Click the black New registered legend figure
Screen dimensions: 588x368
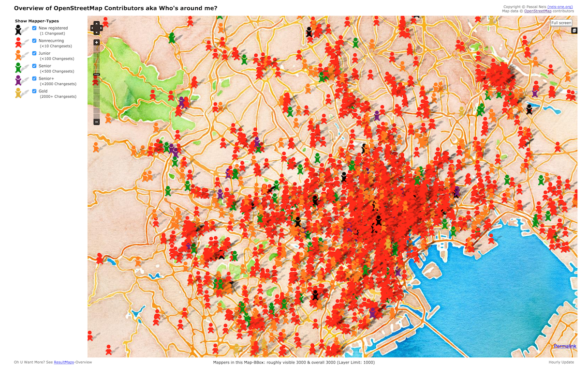point(18,30)
